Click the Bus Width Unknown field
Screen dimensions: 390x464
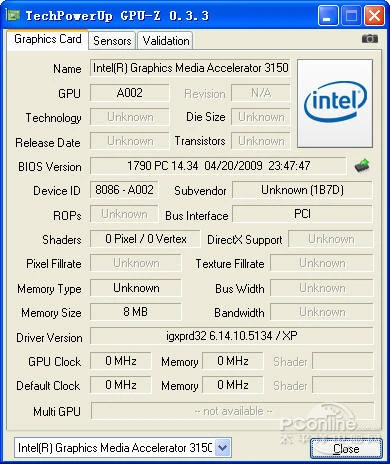[x=322, y=288]
